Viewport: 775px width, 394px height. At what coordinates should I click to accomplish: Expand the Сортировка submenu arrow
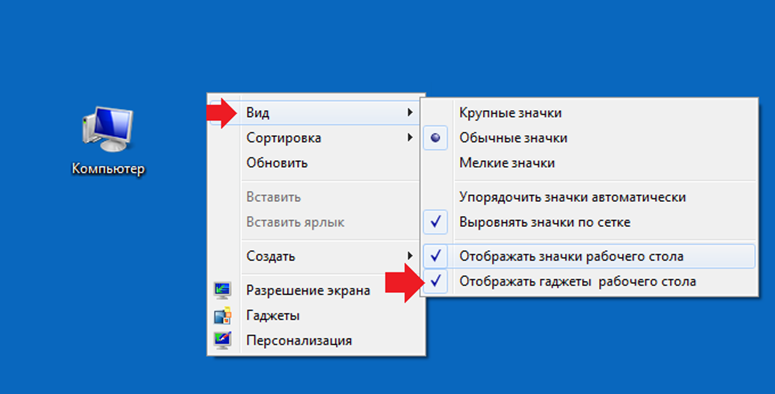[x=410, y=137]
